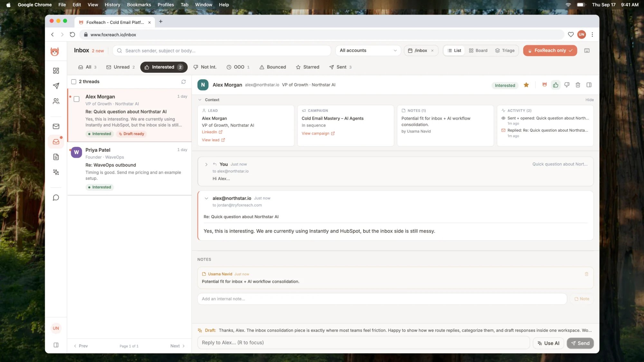Viewport: 644px width, 362px height.
Task: Open the Starred tab
Action: [x=308, y=67]
